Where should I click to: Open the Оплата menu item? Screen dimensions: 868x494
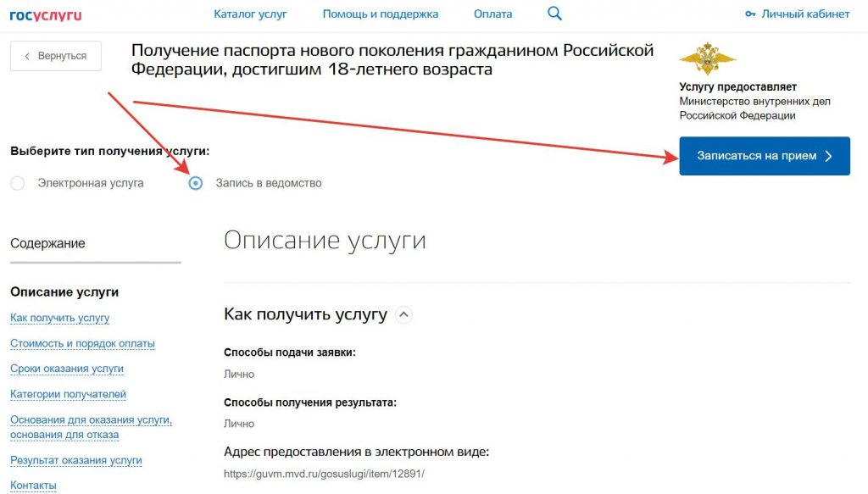(x=492, y=14)
